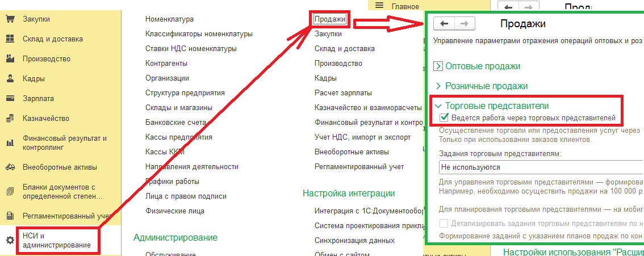Click the Кадры person icon

coord(10,79)
